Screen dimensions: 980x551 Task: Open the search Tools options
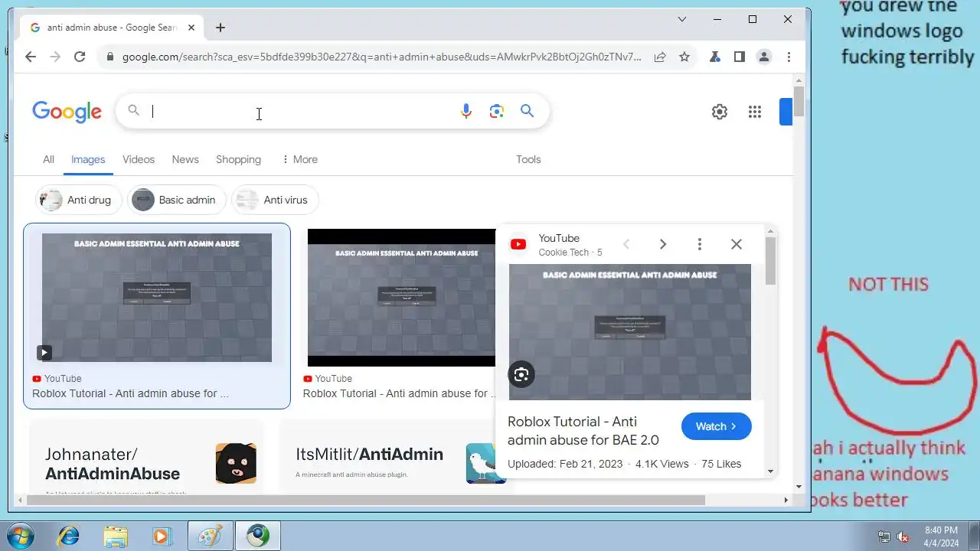(528, 159)
